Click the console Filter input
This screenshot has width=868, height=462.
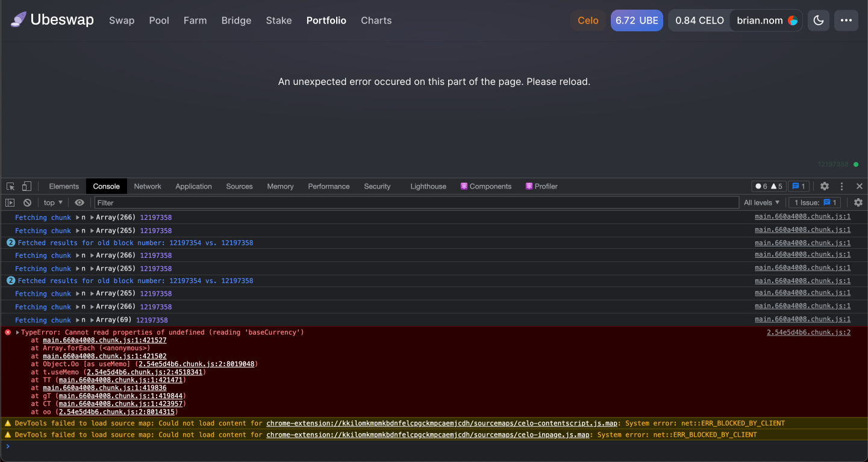pyautogui.click(x=416, y=202)
